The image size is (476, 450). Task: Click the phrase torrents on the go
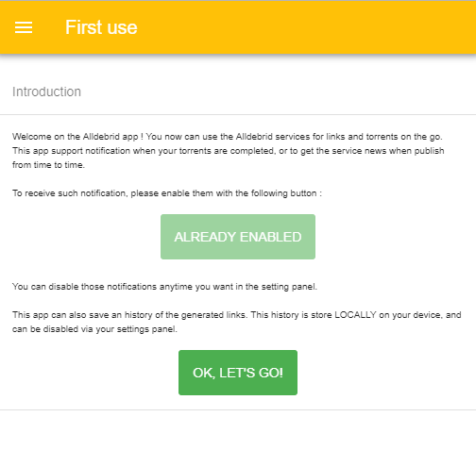click(x=404, y=137)
